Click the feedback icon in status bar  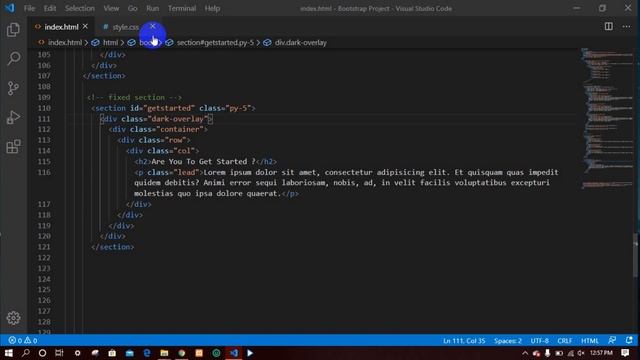(612, 340)
